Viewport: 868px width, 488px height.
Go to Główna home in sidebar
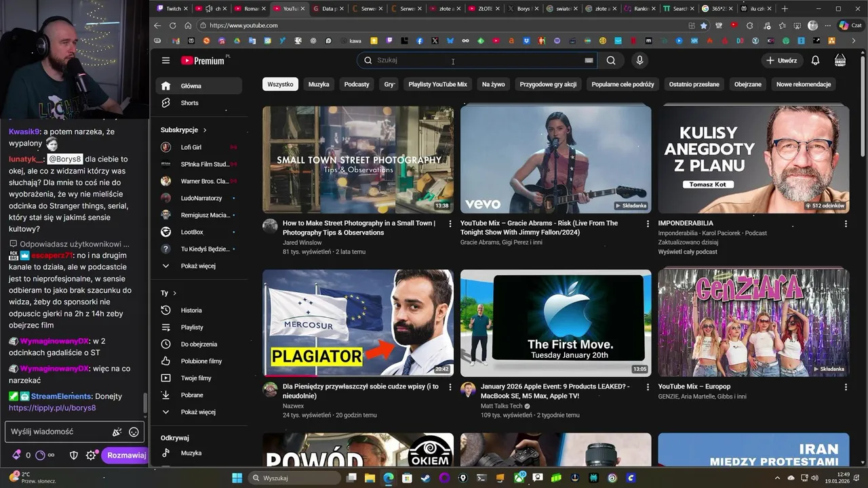click(199, 86)
